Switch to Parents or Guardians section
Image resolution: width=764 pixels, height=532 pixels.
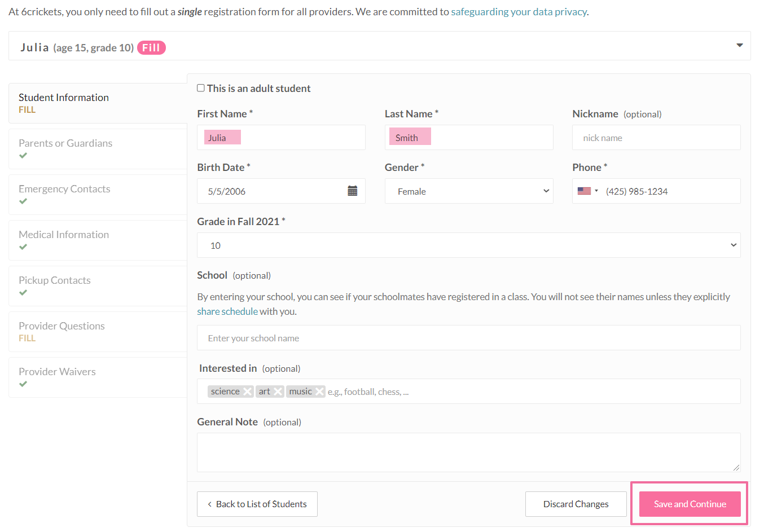[65, 143]
